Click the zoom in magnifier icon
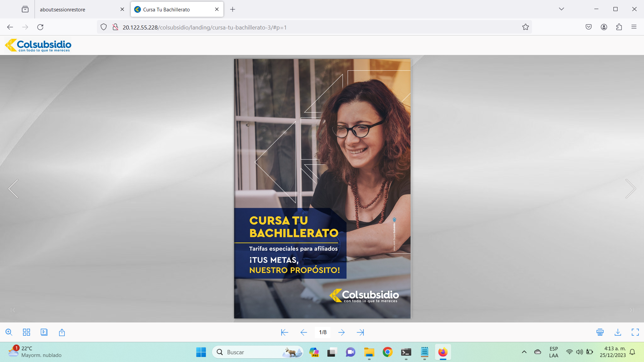The image size is (644, 362). coord(9,332)
